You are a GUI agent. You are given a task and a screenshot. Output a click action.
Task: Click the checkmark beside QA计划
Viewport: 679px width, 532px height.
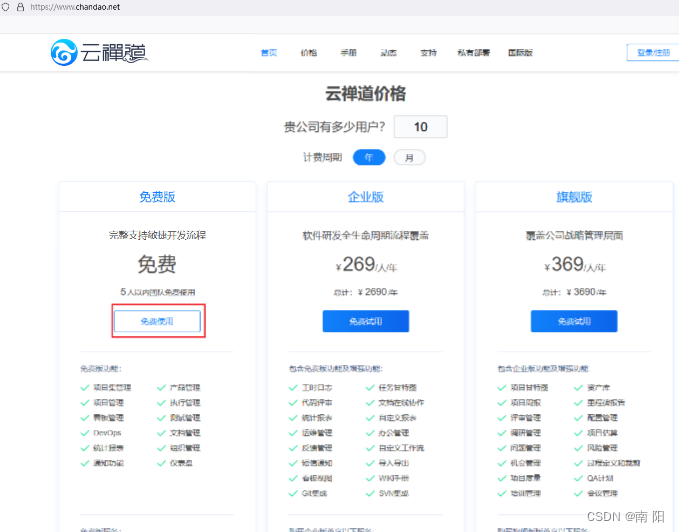click(579, 478)
